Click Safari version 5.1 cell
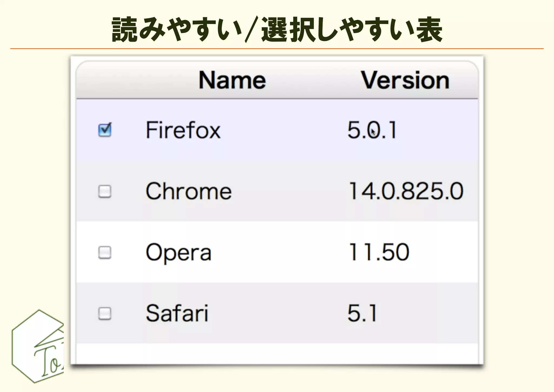The image size is (554, 392). [x=362, y=314]
